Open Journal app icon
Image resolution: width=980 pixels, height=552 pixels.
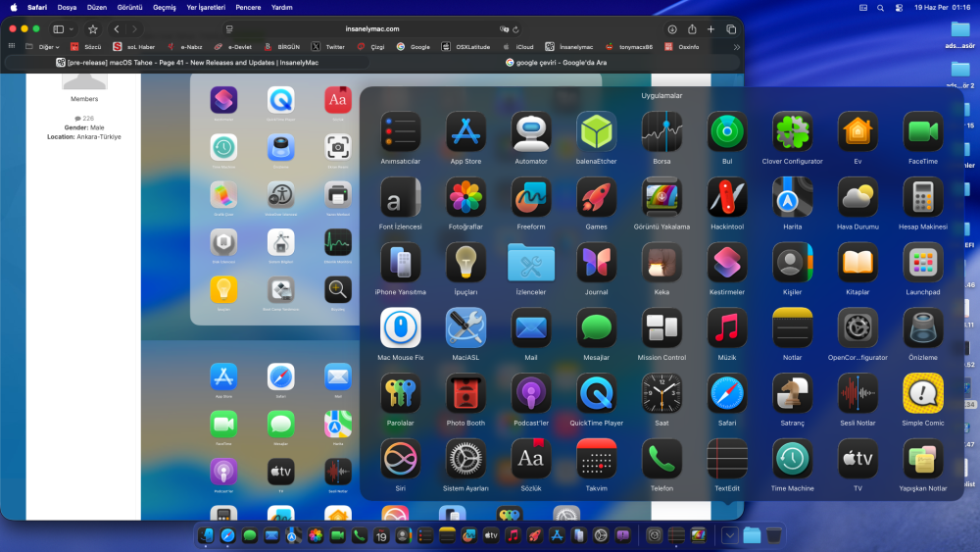596,263
